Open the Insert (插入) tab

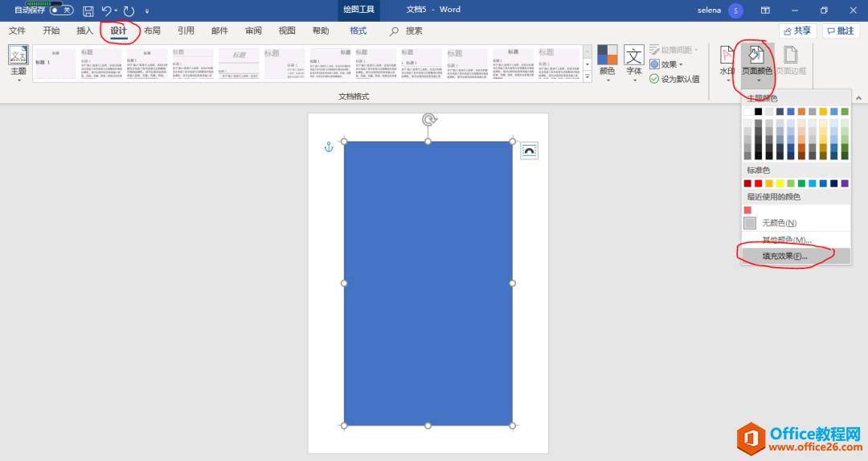click(84, 31)
